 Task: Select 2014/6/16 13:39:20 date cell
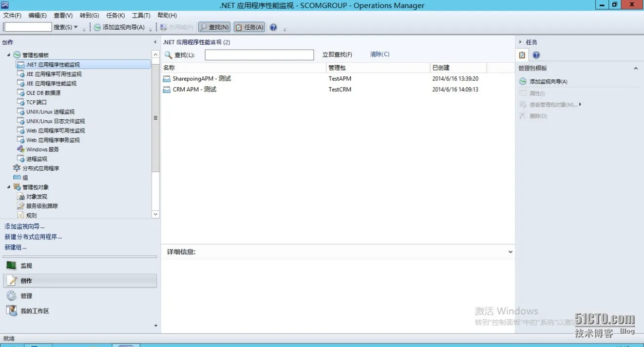[x=455, y=79]
